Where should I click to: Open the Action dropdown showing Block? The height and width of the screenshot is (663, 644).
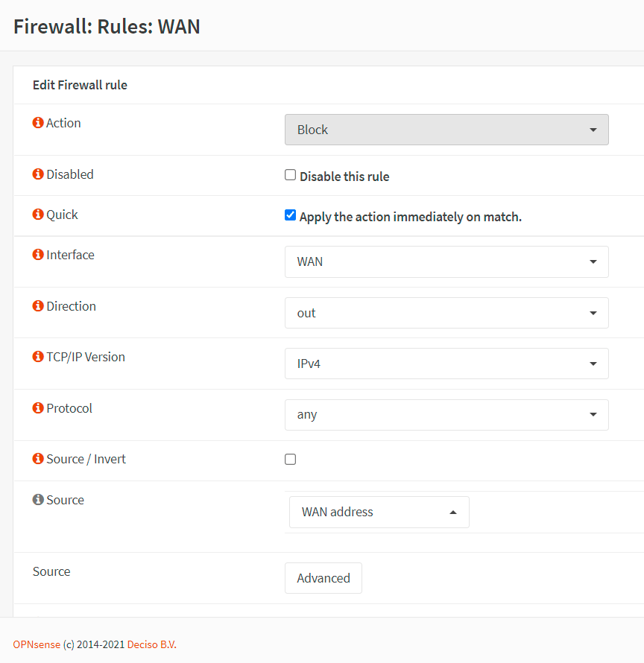click(x=446, y=130)
